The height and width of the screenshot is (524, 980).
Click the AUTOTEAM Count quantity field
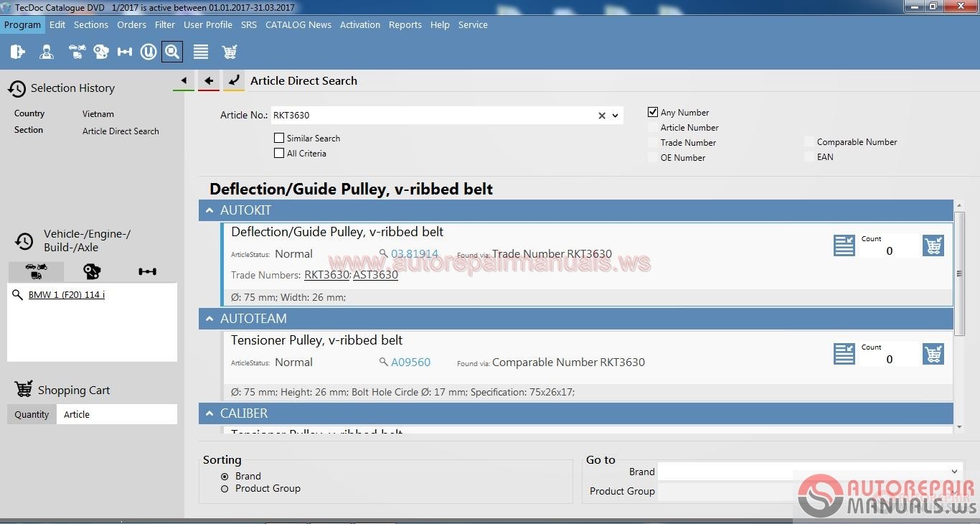[889, 359]
